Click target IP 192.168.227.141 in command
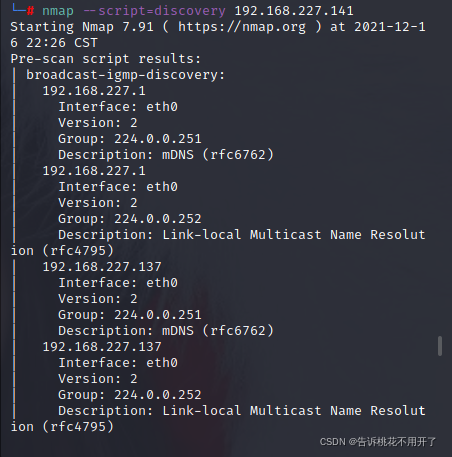The height and width of the screenshot is (457, 452). [x=294, y=11]
